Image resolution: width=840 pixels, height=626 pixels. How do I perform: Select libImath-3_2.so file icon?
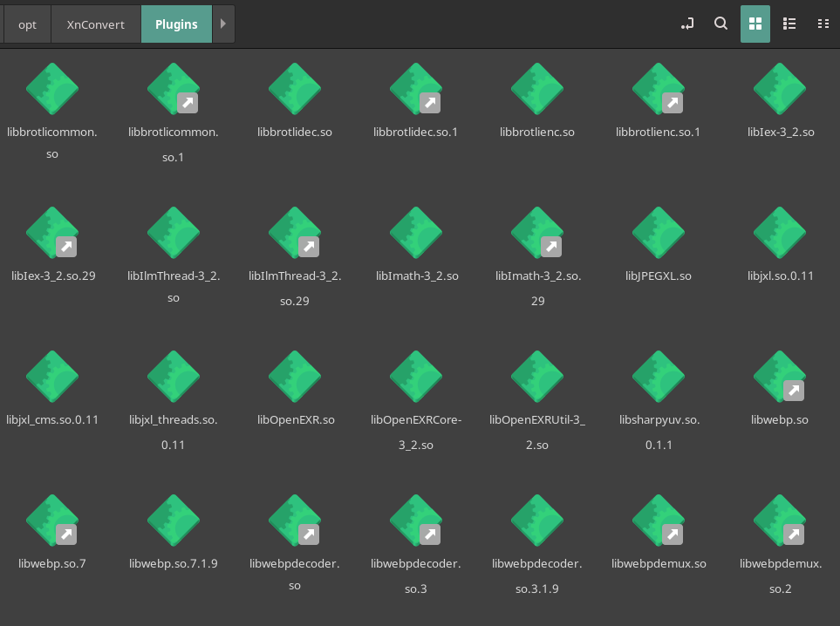click(416, 233)
